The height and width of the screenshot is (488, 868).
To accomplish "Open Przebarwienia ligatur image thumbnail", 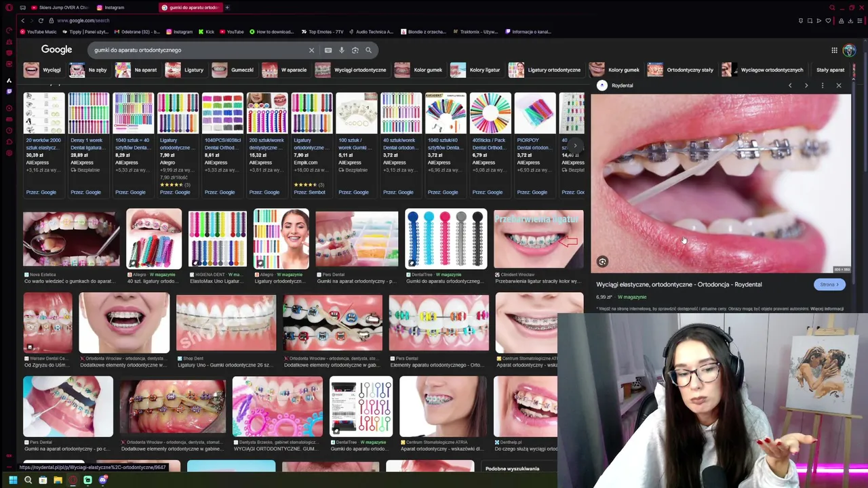I will 538,239.
